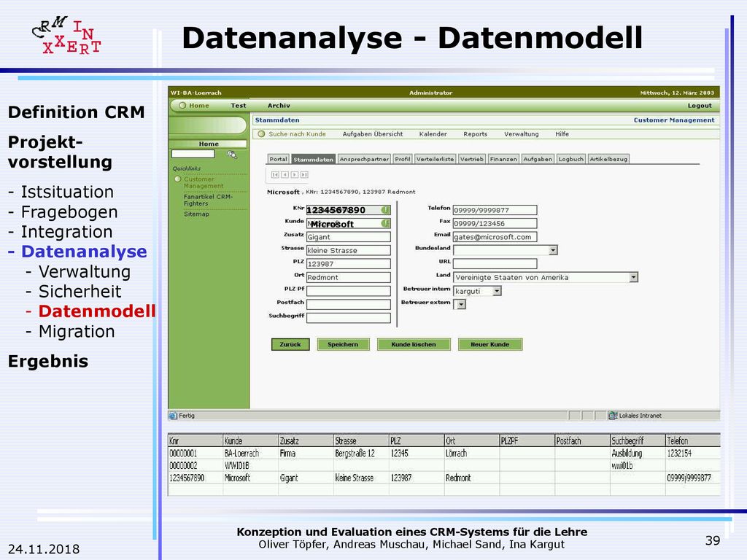This screenshot has height=560, width=747.
Task: Click the round bullet before Suche nach Kunde
Action: [x=261, y=134]
